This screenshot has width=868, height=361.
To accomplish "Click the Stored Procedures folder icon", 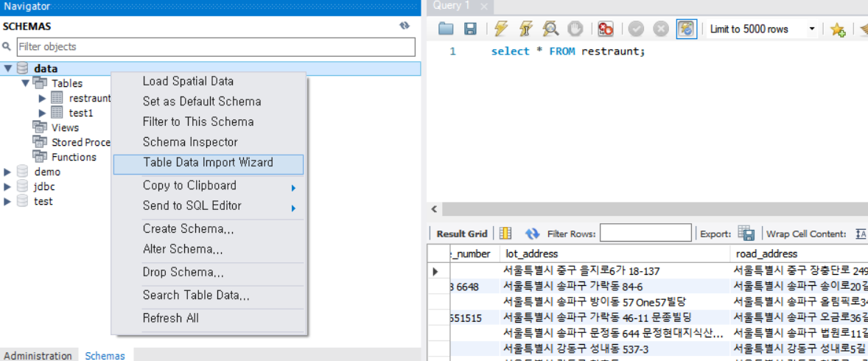I will (40, 142).
